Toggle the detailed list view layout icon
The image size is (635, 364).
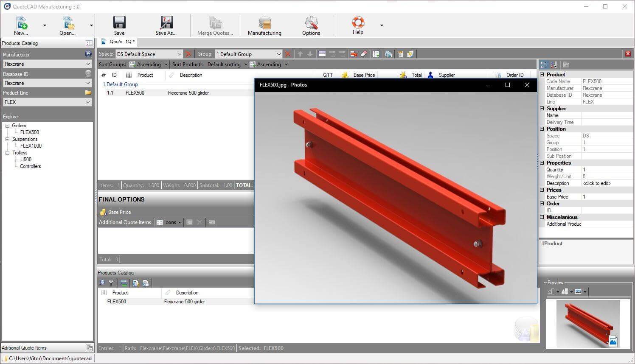pos(322,54)
